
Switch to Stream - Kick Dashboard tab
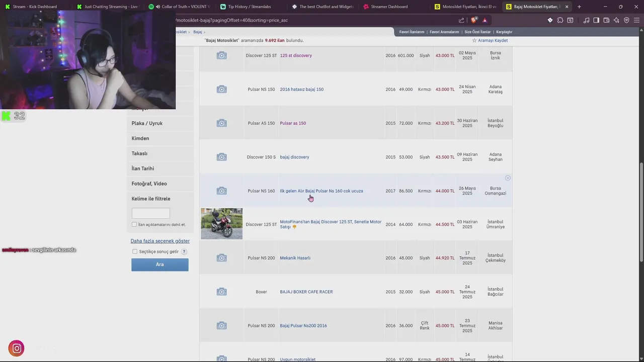tap(35, 7)
